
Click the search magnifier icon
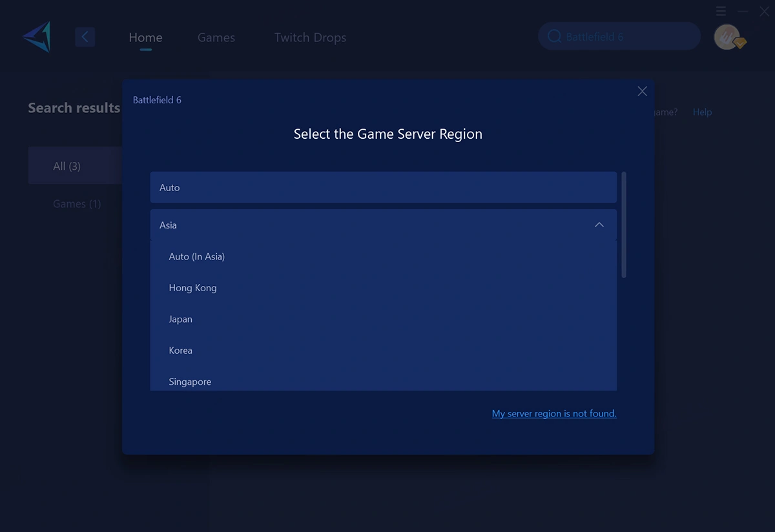click(554, 37)
